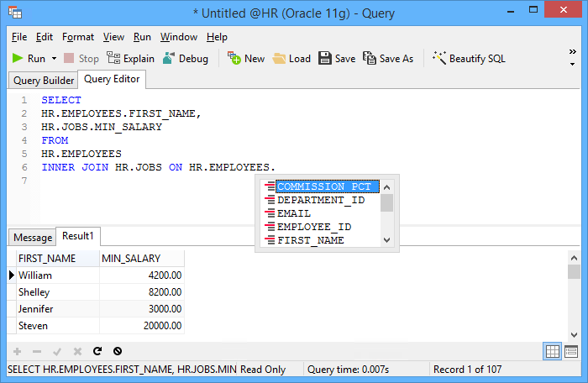Click the 4200.00 salary cell
Image resolution: width=588 pixels, height=383 pixels.
tap(142, 275)
